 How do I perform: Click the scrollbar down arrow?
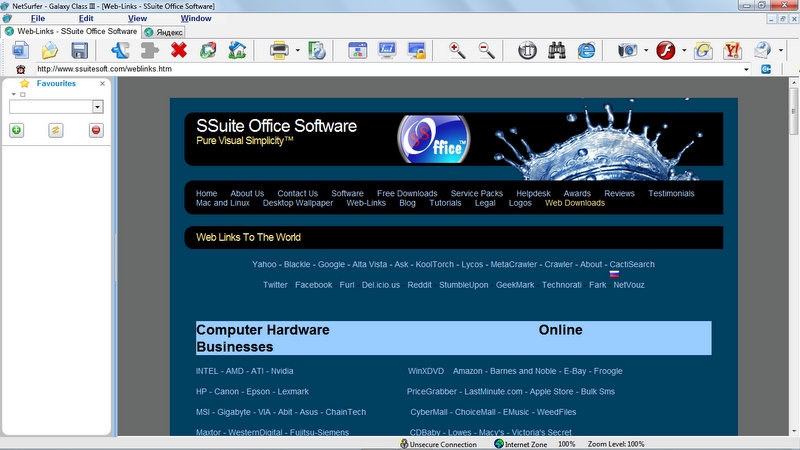pyautogui.click(x=794, y=431)
